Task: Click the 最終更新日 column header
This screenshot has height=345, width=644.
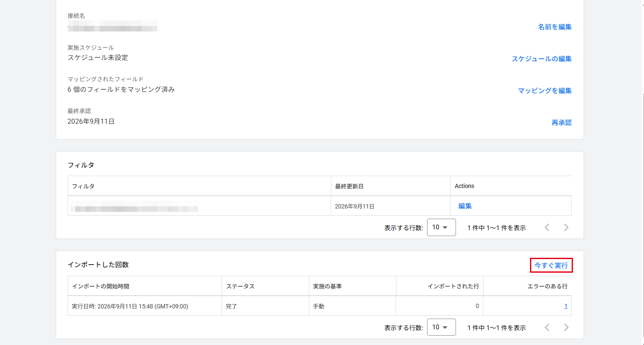Action: pos(391,186)
